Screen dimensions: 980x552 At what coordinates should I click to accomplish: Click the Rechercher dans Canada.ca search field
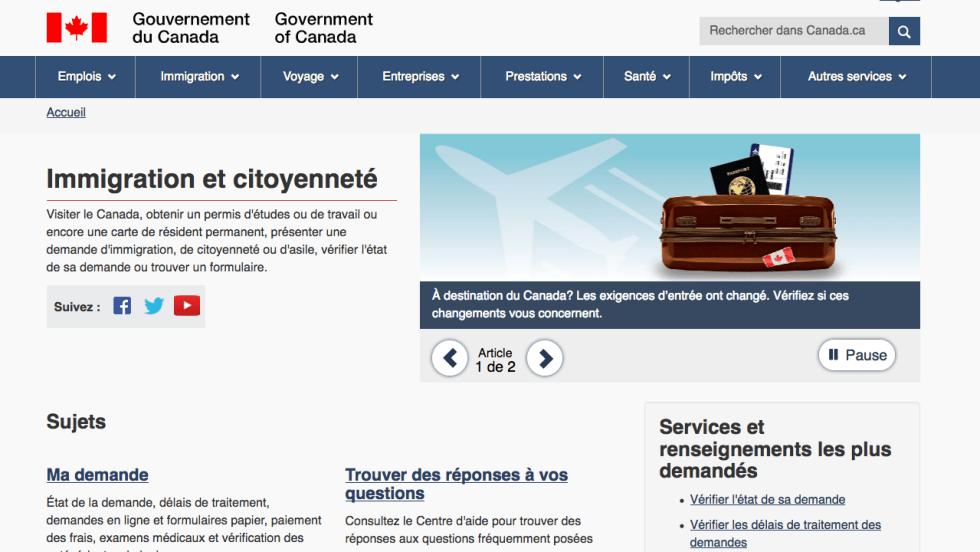pyautogui.click(x=793, y=31)
